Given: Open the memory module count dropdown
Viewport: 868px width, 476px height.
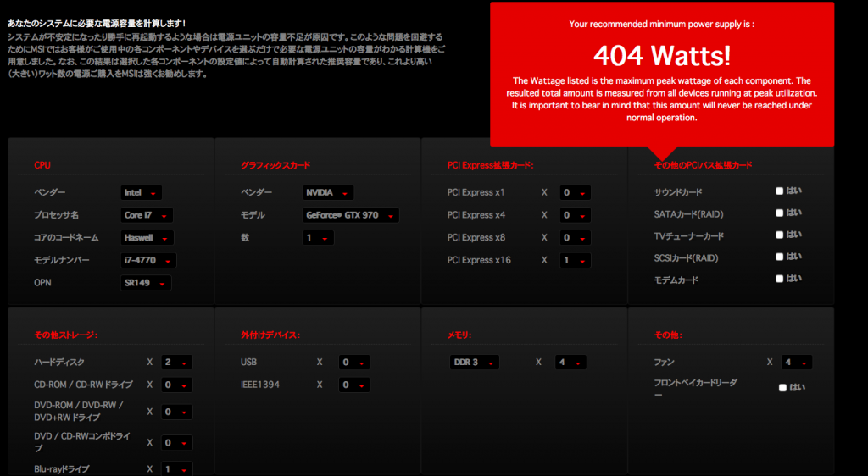Looking at the screenshot, I should point(570,363).
